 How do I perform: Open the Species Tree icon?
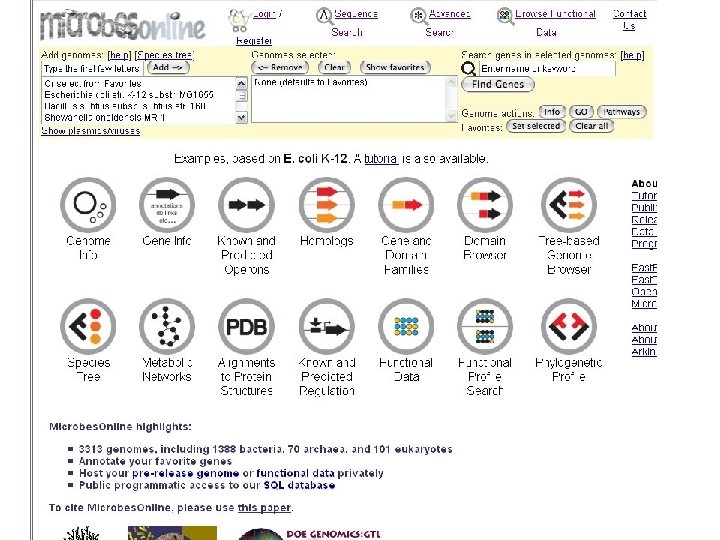coord(88,326)
